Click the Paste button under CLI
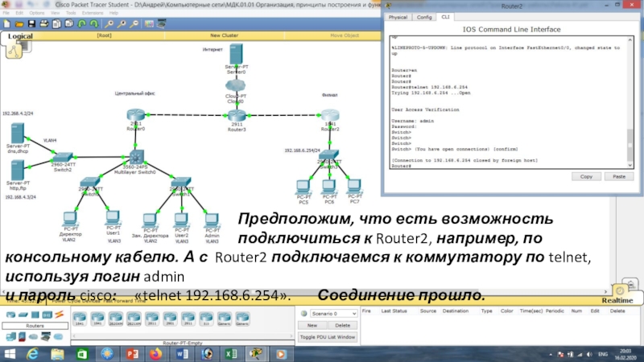 (619, 176)
